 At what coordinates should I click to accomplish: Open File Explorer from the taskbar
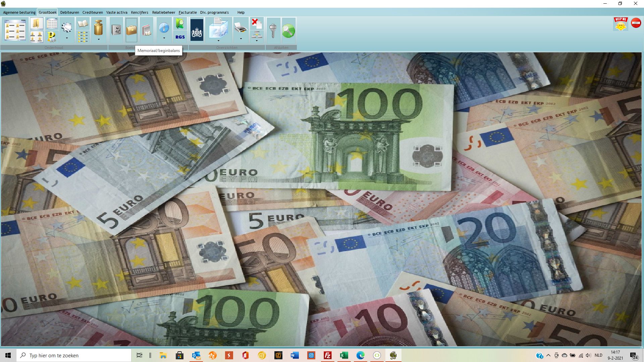point(163,355)
